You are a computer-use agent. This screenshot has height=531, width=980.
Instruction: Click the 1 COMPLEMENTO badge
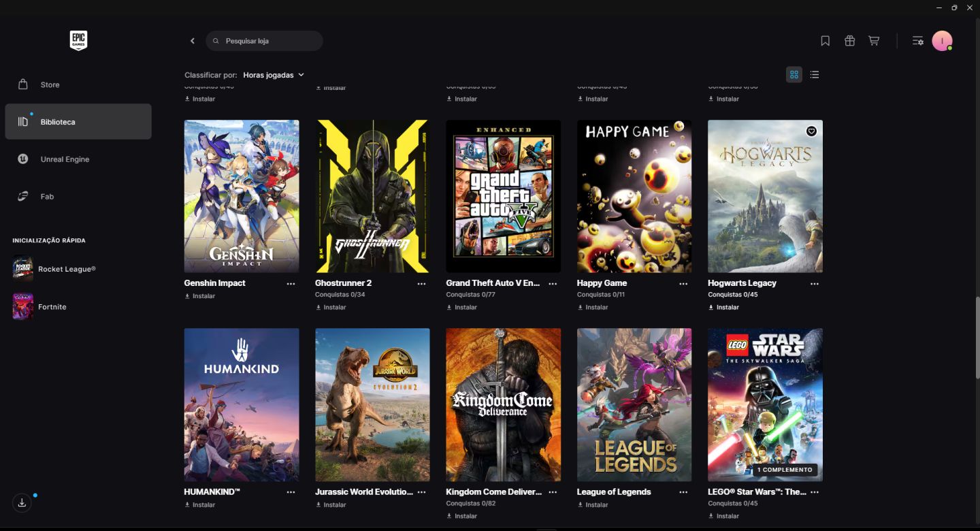(x=785, y=470)
